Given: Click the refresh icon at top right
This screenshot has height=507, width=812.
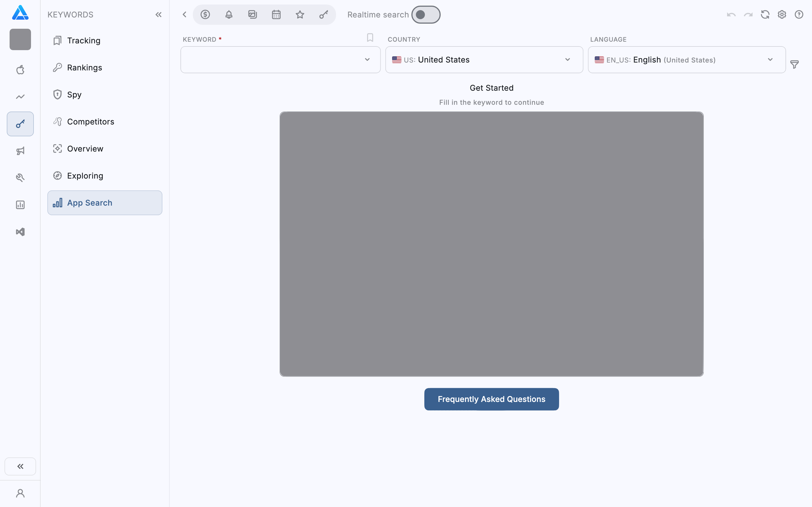Looking at the screenshot, I should [765, 14].
